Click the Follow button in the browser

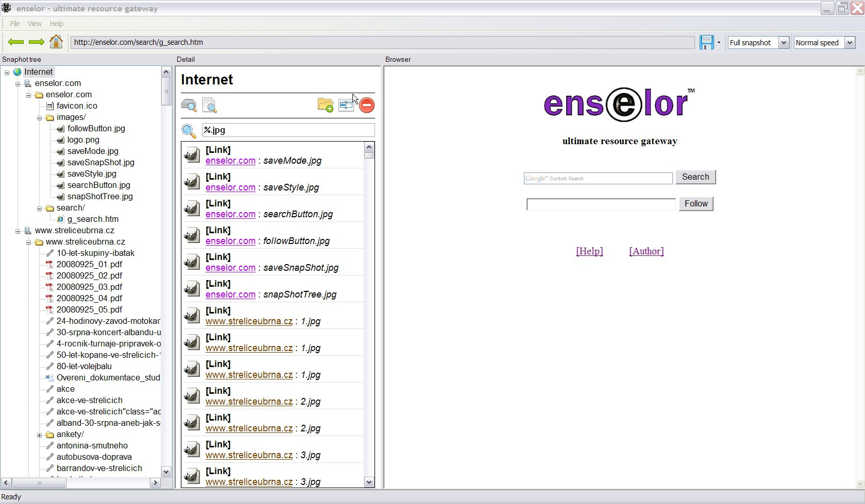(696, 204)
